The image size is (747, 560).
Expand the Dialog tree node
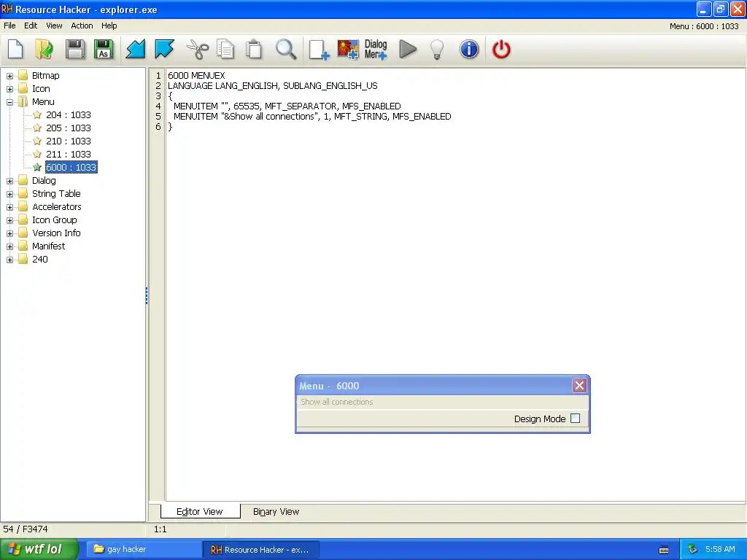pyautogui.click(x=9, y=181)
